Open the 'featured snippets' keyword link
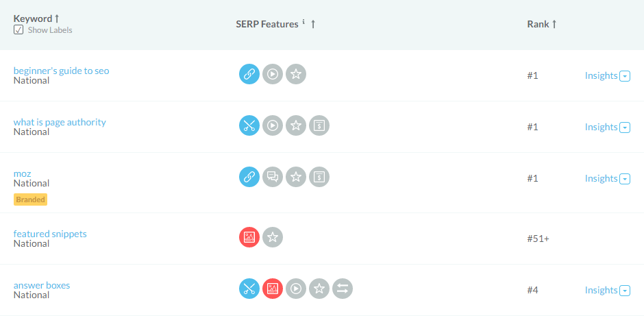The image size is (644, 316). coord(50,234)
